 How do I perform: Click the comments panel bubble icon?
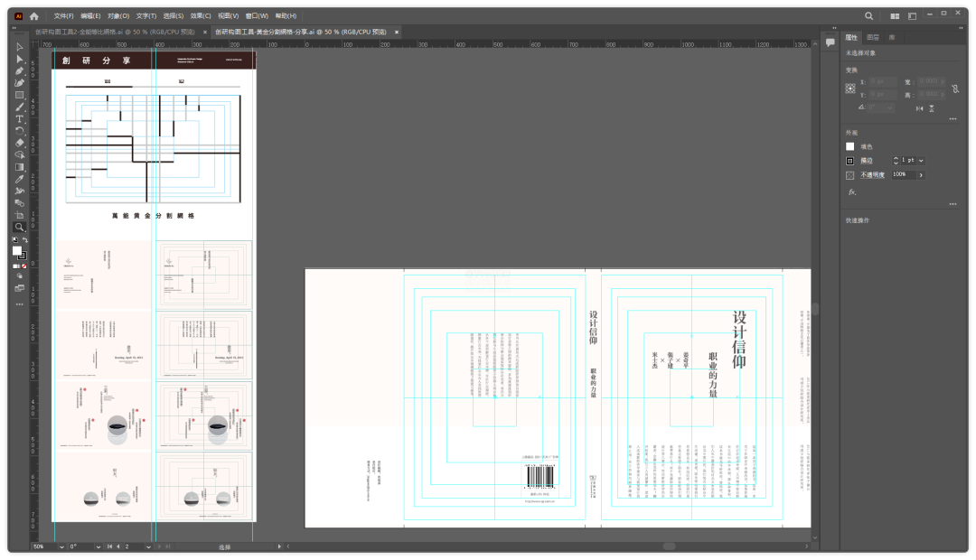coord(830,43)
